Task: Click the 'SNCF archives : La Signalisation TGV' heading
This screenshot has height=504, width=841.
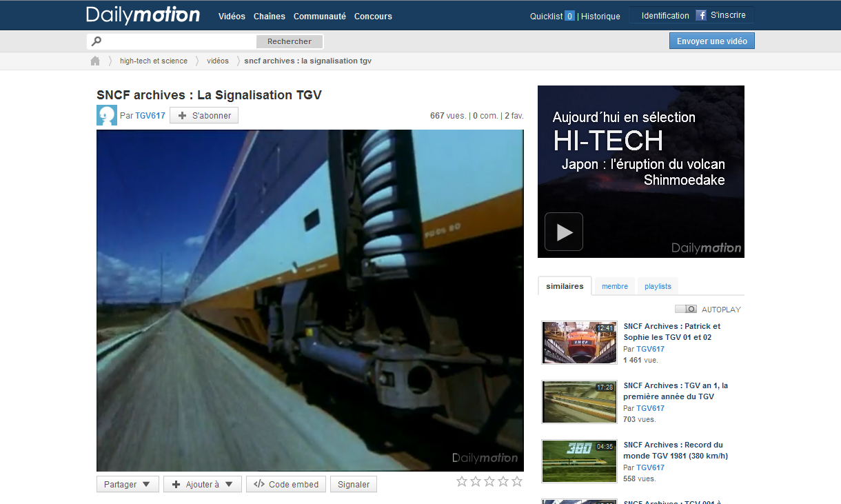Action: tap(209, 95)
